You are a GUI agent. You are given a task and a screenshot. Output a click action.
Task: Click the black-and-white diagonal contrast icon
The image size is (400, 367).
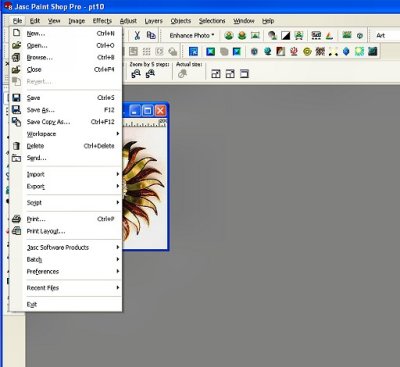[286, 35]
